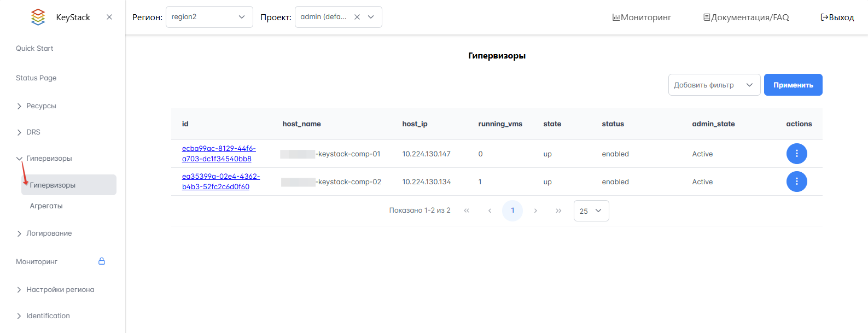Expand the DRS sidebar section
Viewport: 868px width, 333px height.
pyautogui.click(x=33, y=132)
